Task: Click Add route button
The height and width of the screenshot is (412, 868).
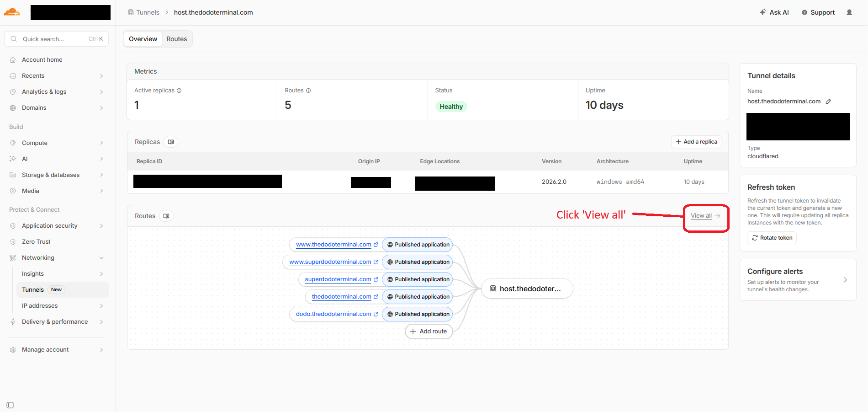Action: 429,332
